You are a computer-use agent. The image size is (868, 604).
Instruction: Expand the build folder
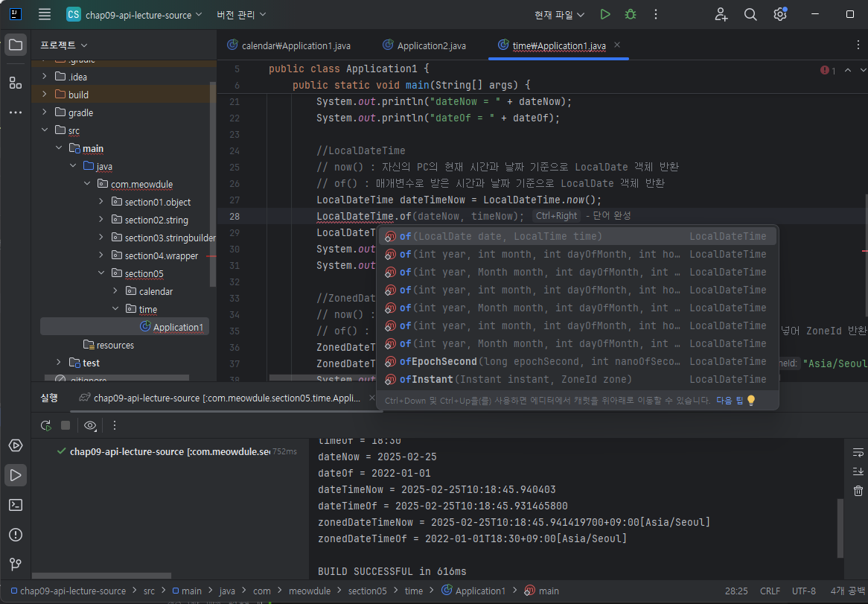point(44,94)
